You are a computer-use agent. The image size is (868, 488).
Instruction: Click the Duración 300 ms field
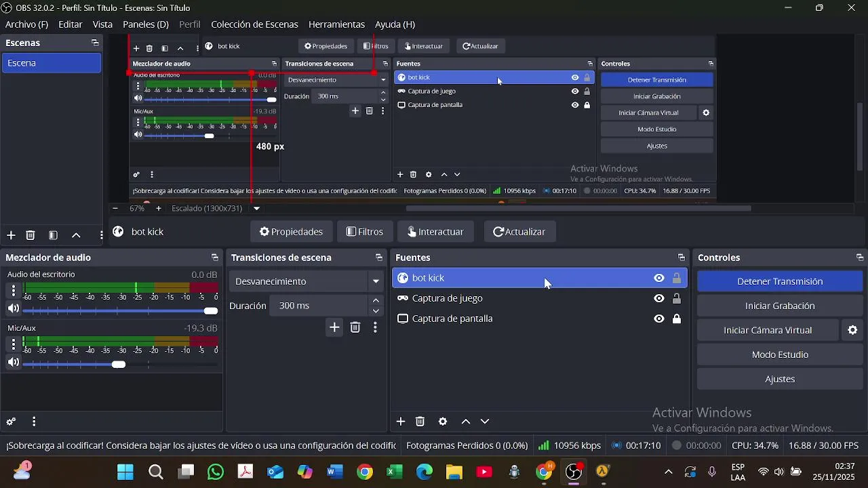click(x=319, y=306)
